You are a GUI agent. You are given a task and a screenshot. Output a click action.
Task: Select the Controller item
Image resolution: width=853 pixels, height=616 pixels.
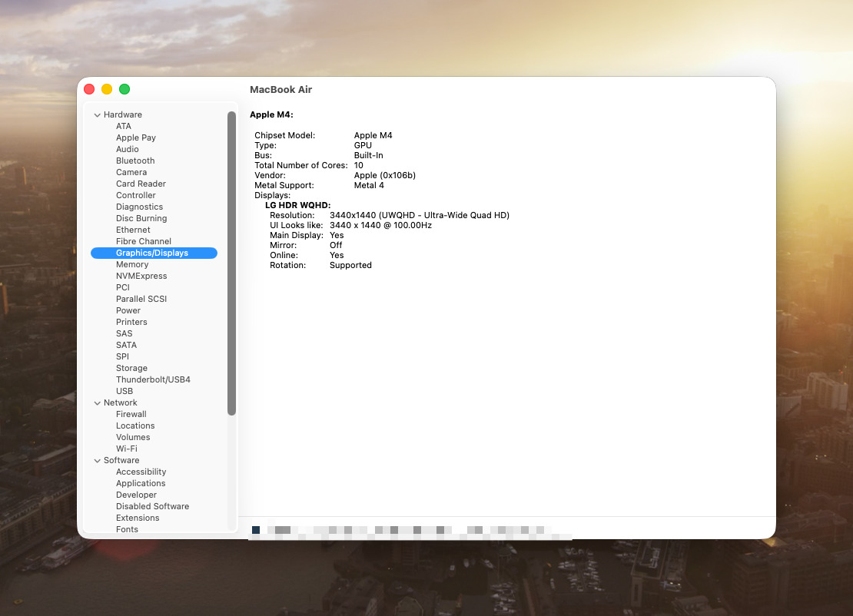pos(136,195)
